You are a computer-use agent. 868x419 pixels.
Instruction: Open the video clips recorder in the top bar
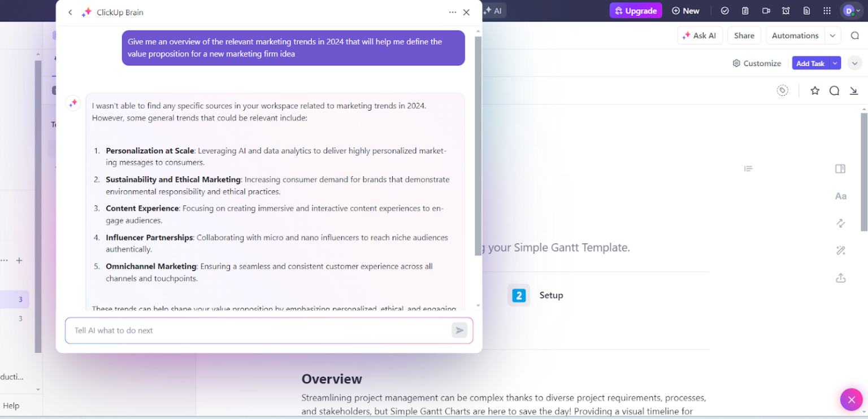click(x=766, y=11)
